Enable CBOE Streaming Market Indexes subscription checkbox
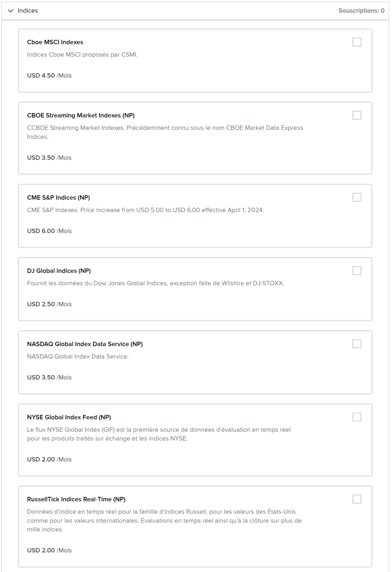The width and height of the screenshot is (392, 572). (357, 115)
